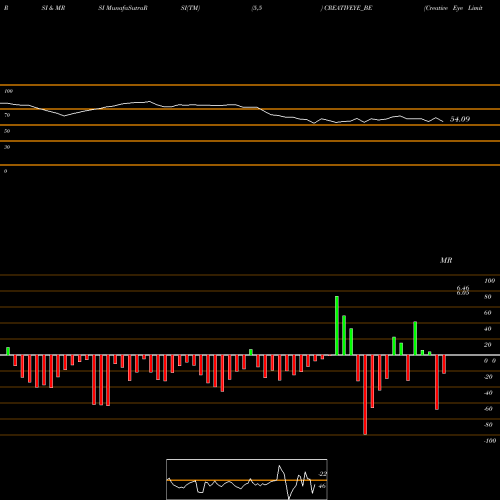The width and height of the screenshot is (500, 500).
Task: Click the MR axis label 80
Action: [488, 297]
